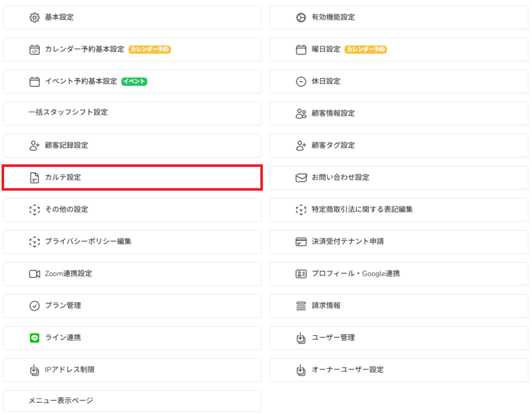This screenshot has width=532, height=415.
Task: Click the checkmark circle icon for プラン管理
Action: (34, 306)
